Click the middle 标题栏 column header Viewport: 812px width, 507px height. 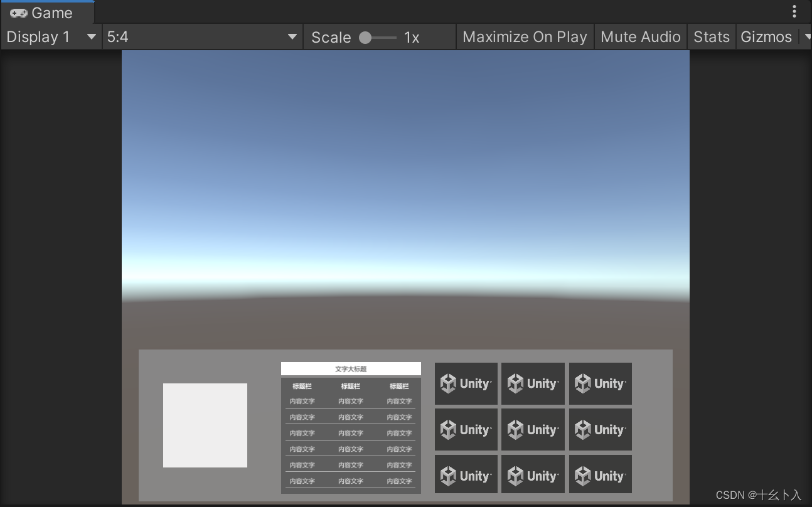tap(351, 387)
